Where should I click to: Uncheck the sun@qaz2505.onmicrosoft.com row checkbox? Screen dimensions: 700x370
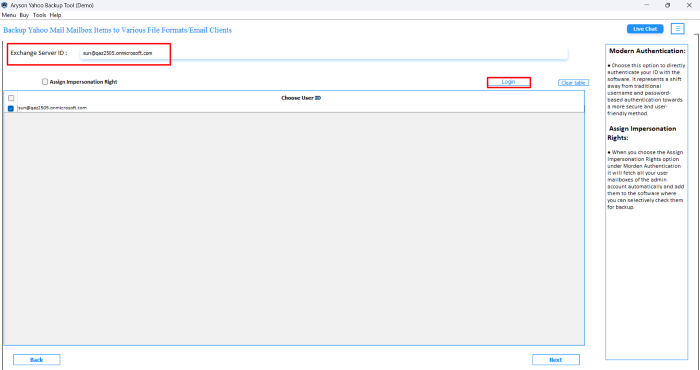[x=11, y=108]
